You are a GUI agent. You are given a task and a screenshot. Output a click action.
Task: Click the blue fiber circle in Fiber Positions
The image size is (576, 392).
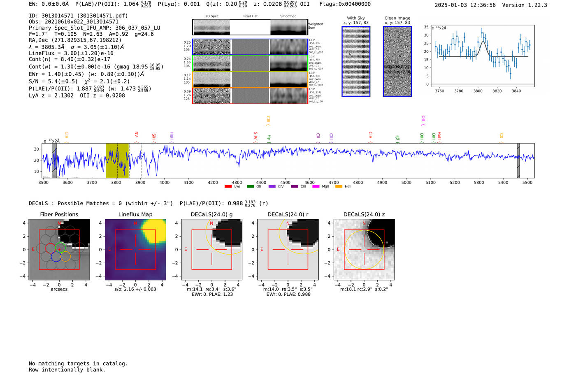(56, 257)
